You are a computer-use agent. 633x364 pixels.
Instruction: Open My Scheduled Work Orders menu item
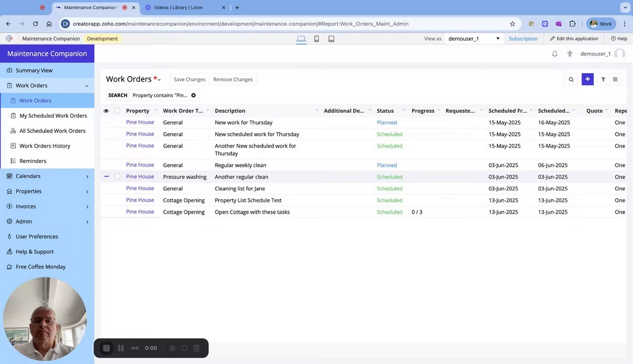coord(53,116)
